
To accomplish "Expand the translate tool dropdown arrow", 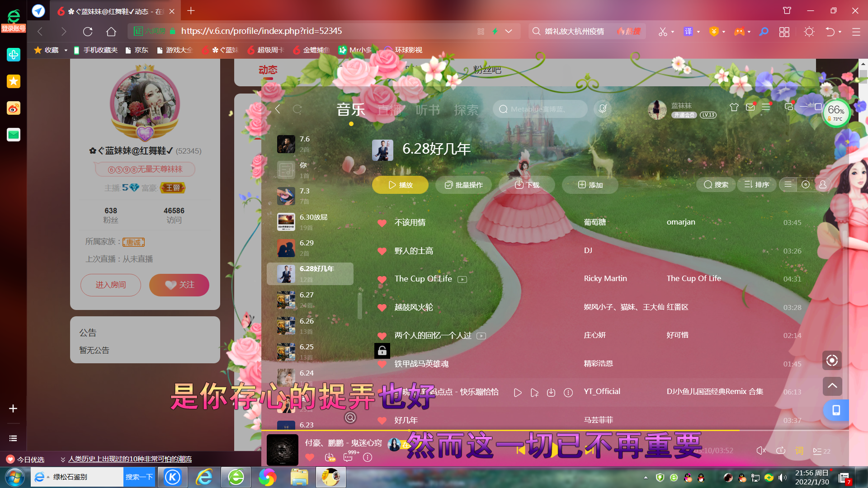I will pyautogui.click(x=698, y=32).
